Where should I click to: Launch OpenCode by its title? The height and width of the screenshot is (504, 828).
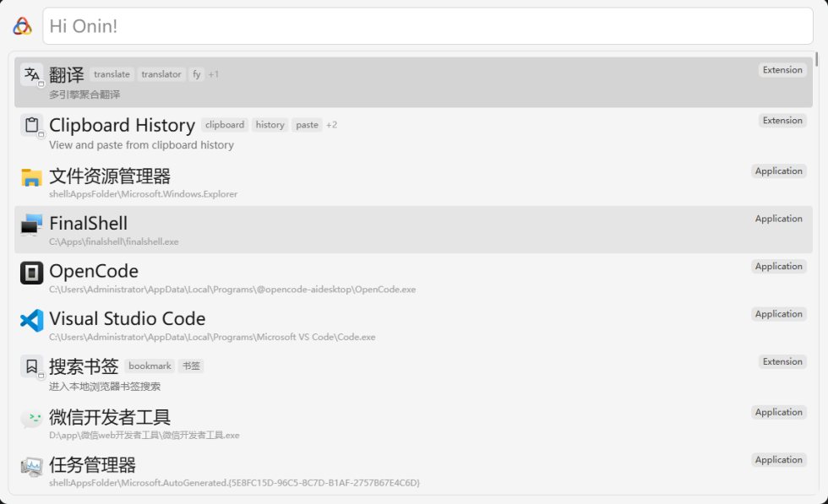point(94,271)
